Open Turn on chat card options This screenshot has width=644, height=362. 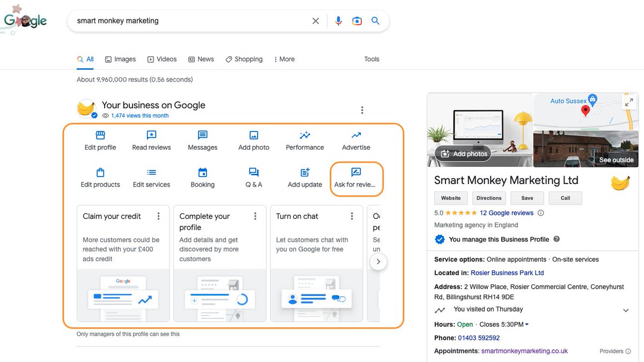(352, 216)
